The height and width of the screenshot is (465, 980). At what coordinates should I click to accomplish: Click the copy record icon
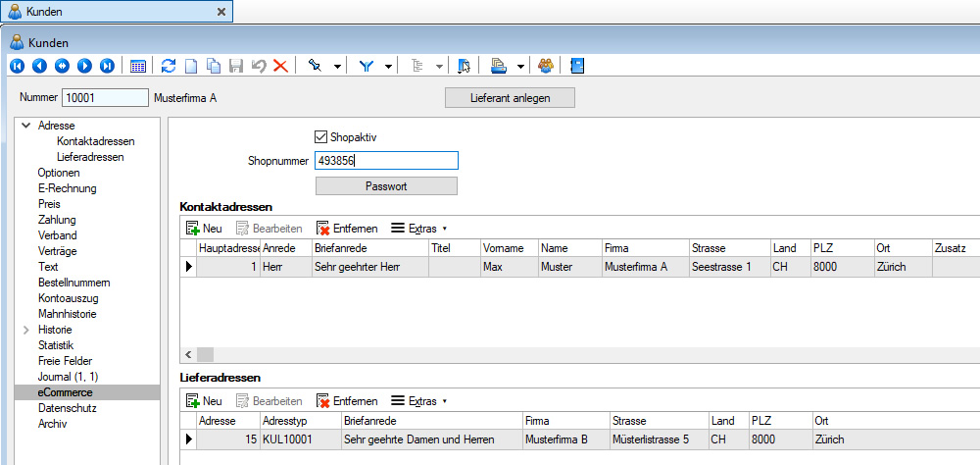coord(213,66)
